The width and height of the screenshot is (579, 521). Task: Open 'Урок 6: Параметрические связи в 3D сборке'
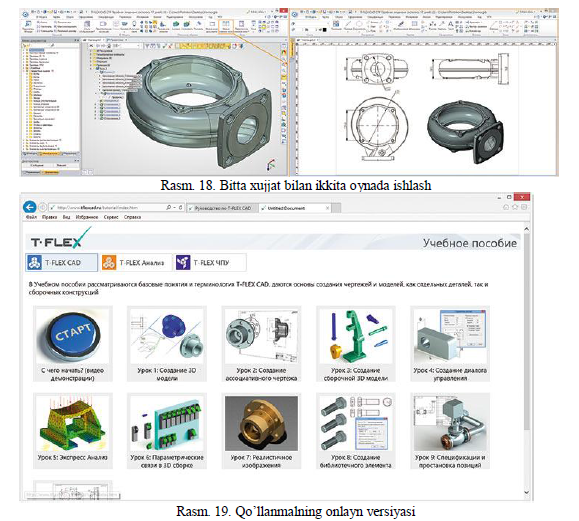(167, 461)
